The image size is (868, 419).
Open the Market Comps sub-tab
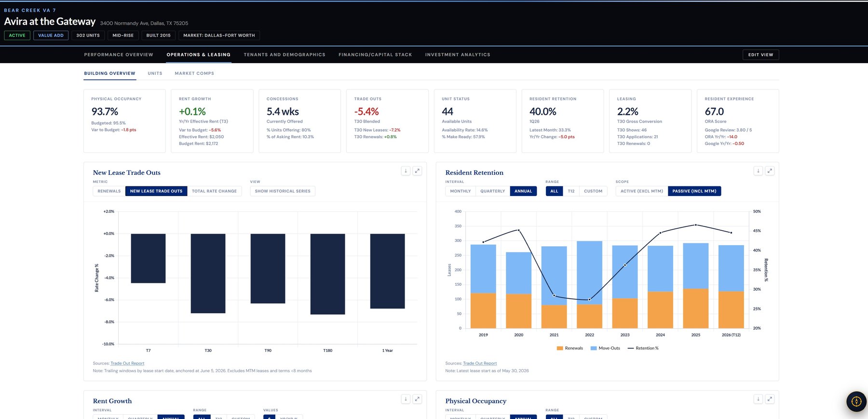click(194, 73)
